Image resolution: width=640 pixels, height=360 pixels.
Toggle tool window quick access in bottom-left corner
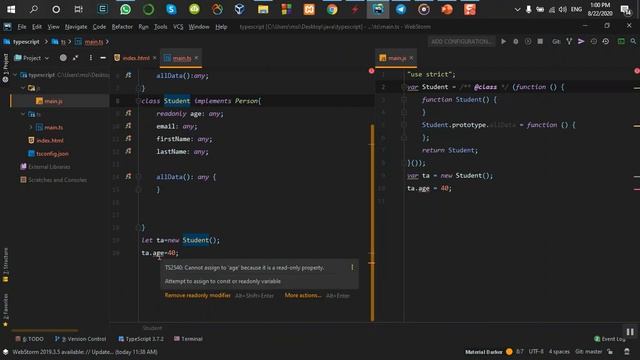[x=5, y=352]
